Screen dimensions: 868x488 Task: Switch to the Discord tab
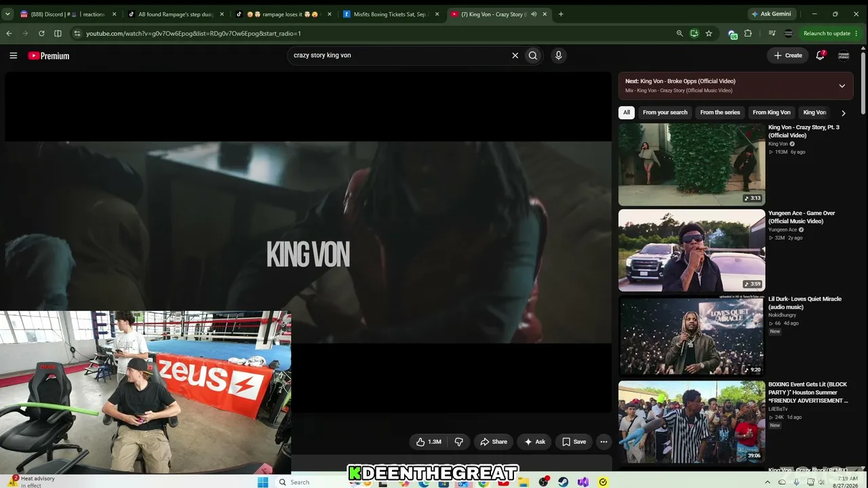[66, 14]
